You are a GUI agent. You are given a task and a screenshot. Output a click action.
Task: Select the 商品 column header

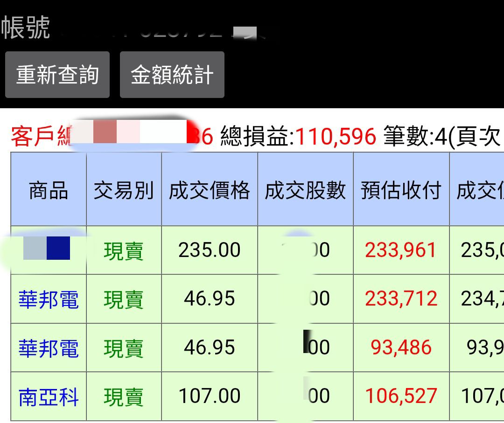tap(49, 190)
